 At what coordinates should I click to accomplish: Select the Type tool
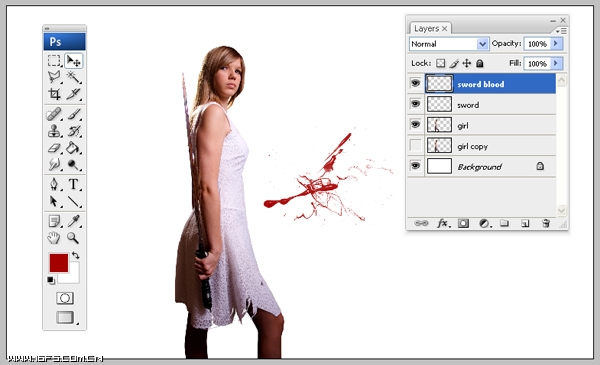(x=73, y=184)
